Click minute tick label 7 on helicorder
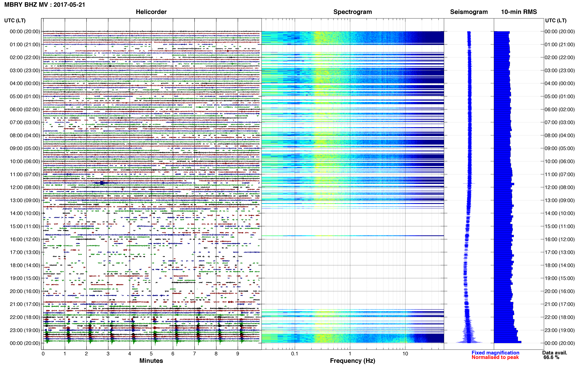The image size is (588, 368). click(x=195, y=354)
